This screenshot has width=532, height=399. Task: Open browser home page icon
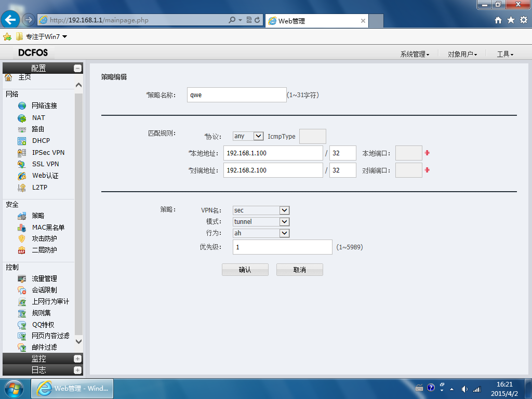tap(498, 20)
